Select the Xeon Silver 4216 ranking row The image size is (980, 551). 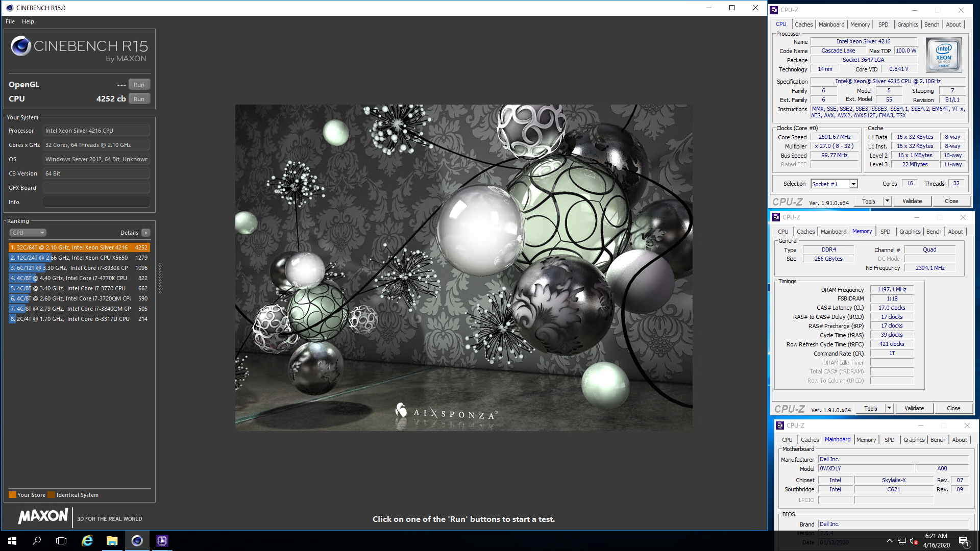79,247
